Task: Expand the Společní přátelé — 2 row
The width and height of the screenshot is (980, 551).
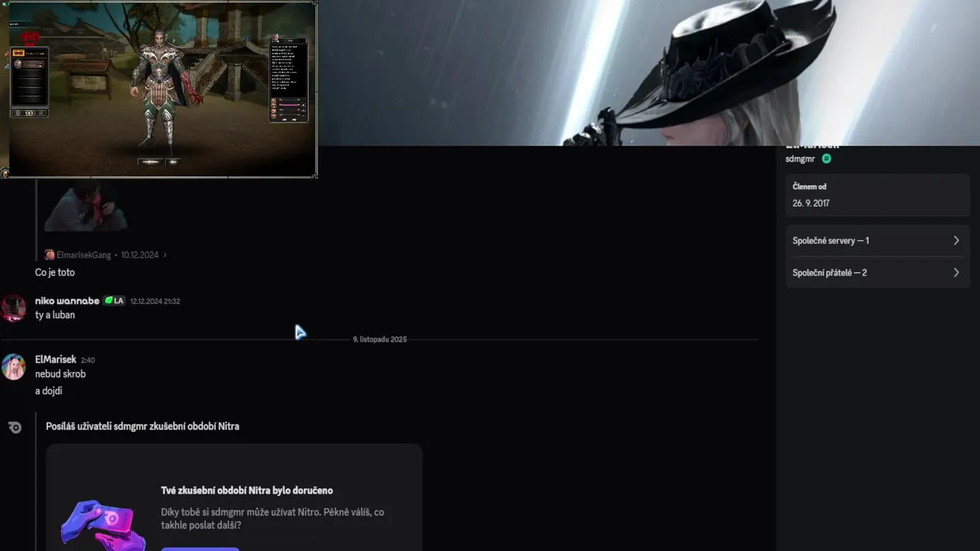Action: coord(877,272)
